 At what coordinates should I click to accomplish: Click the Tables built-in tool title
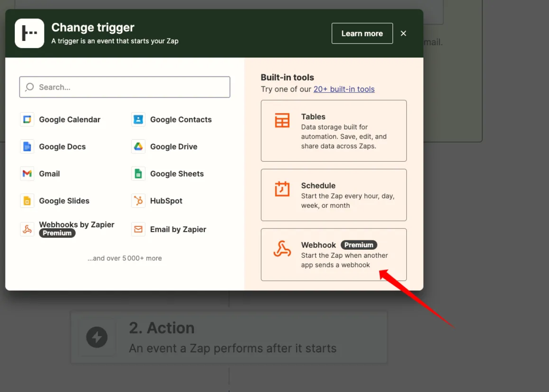[313, 117]
